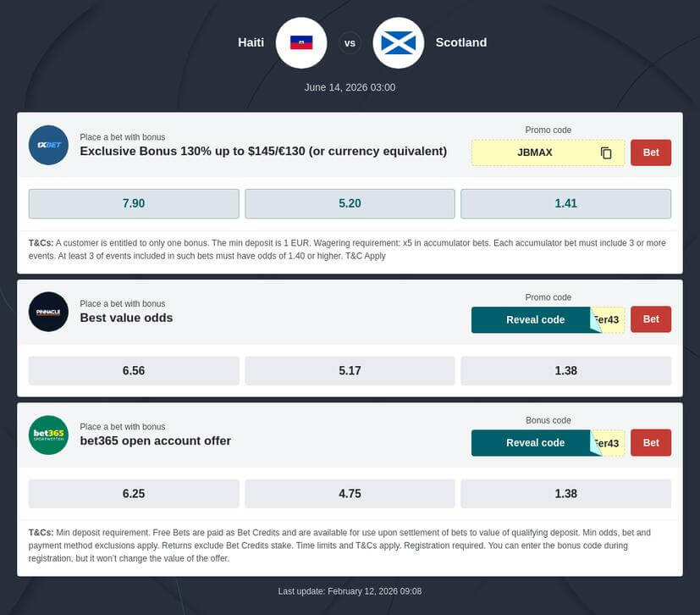Screen dimensions: 700x615
Task: Select Pinnacle's Haiti odds 6.56
Action: [134, 370]
